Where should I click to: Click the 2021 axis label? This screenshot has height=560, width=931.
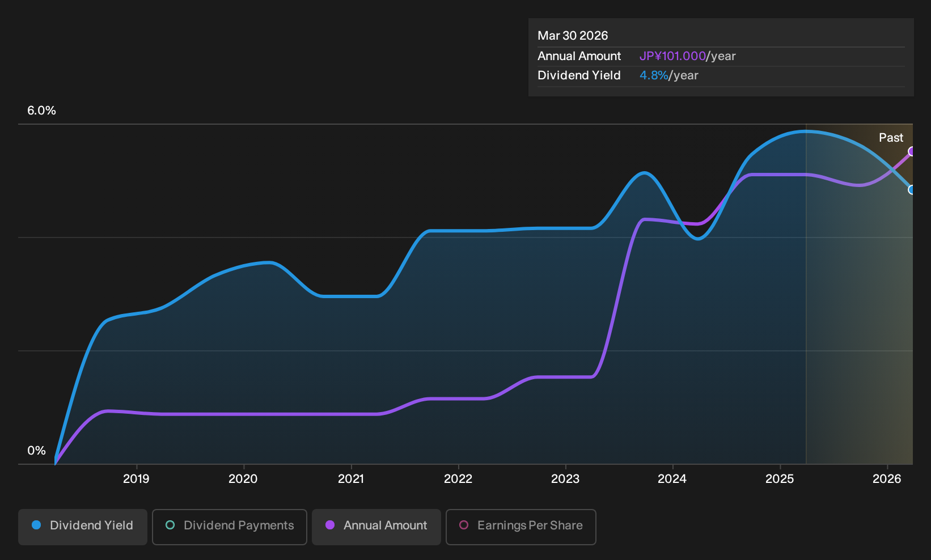point(351,479)
